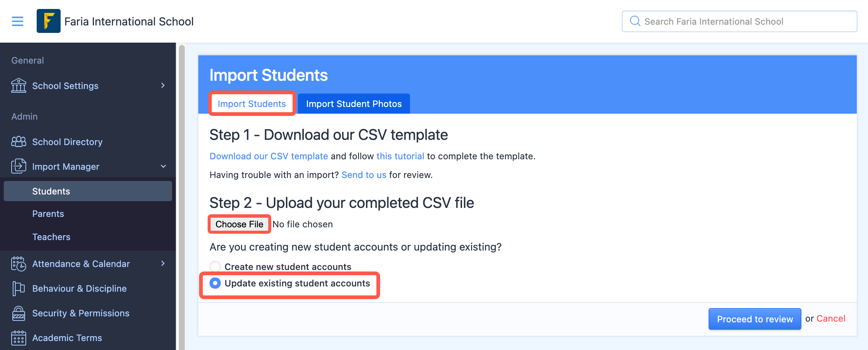Click the Choose File button
The image size is (868, 350).
tap(239, 224)
